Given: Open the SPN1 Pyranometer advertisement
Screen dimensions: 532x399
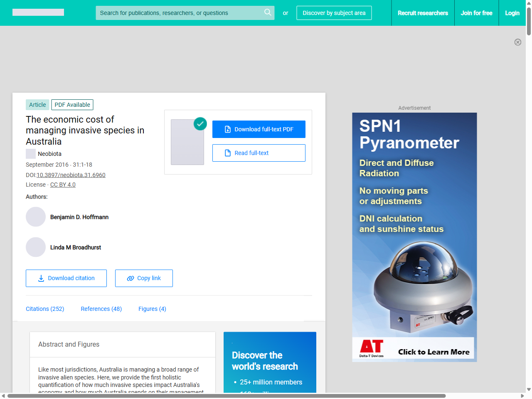Looking at the screenshot, I should [x=414, y=237].
